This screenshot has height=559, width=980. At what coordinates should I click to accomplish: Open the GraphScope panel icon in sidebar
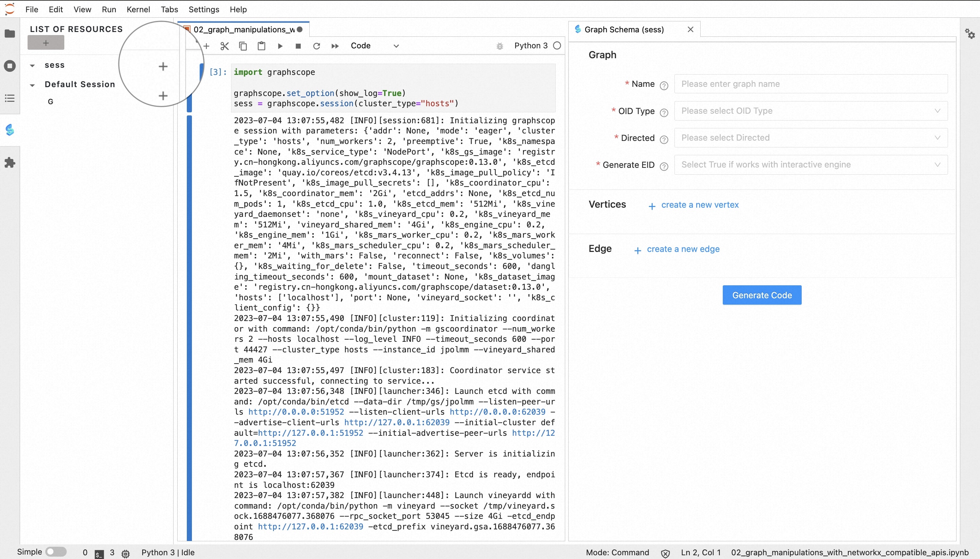point(10,130)
